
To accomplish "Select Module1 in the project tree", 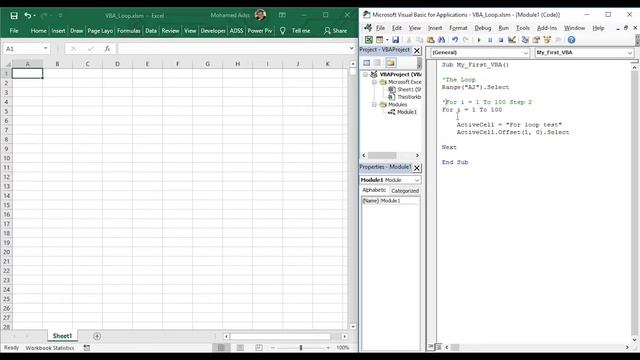I will [x=407, y=112].
